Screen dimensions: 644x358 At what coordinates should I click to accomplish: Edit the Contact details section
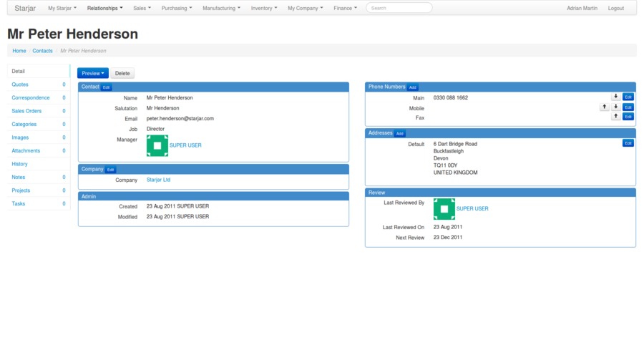pos(107,87)
